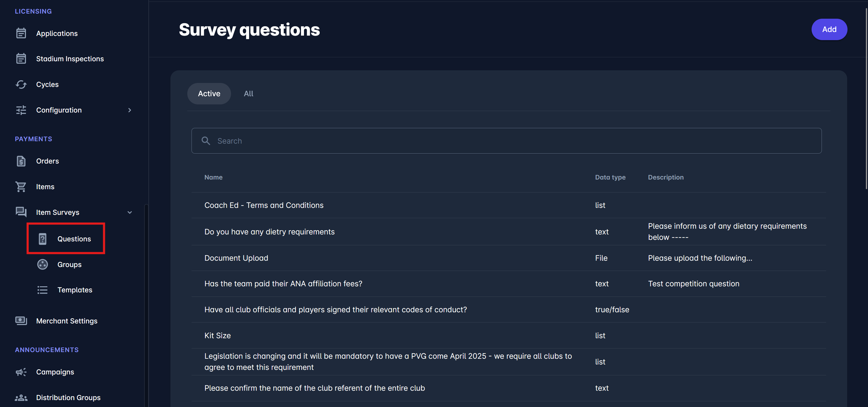The height and width of the screenshot is (407, 868).
Task: Click the Campaigns megaphone icon
Action: coord(21,372)
